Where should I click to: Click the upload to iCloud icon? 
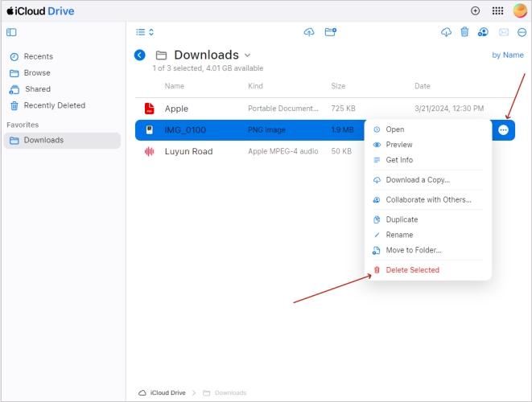tap(309, 32)
